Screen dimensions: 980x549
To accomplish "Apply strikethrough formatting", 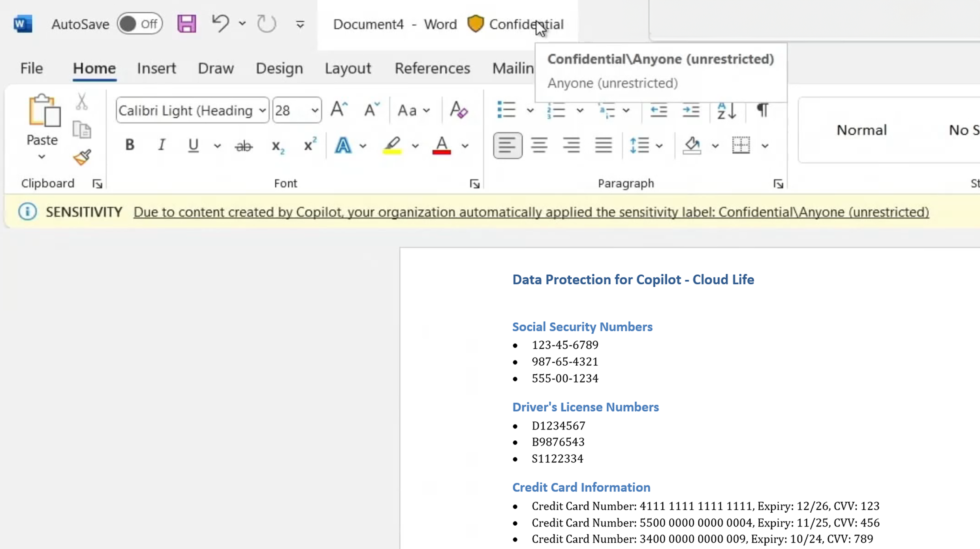I will [243, 146].
